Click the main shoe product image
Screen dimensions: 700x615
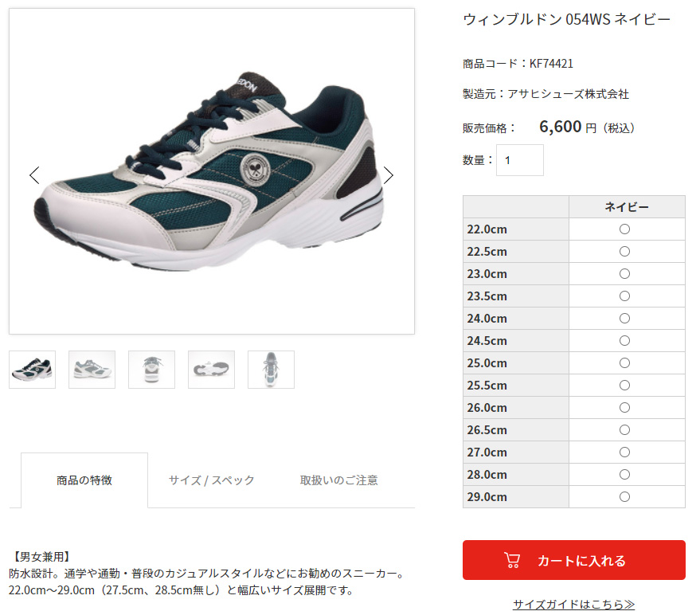212,171
